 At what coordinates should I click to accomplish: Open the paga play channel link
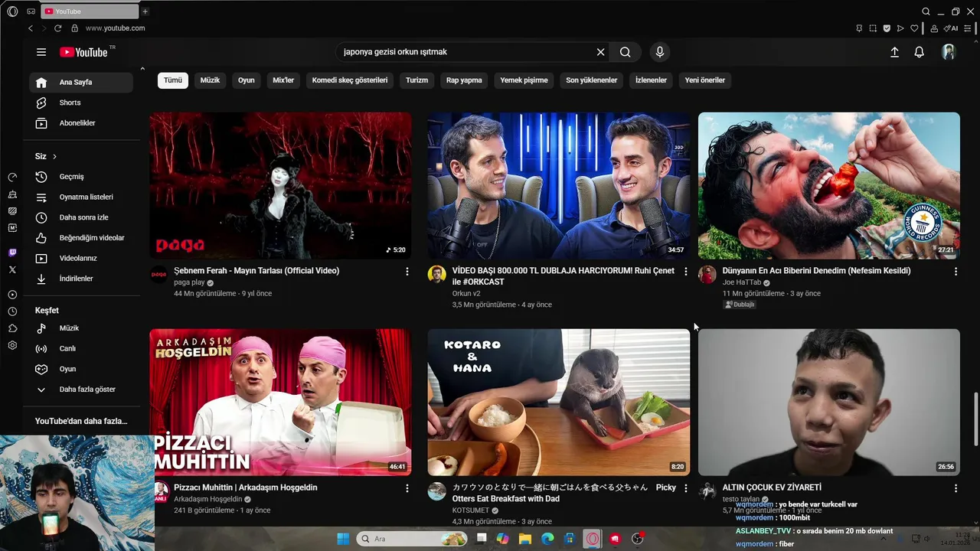[x=189, y=282]
